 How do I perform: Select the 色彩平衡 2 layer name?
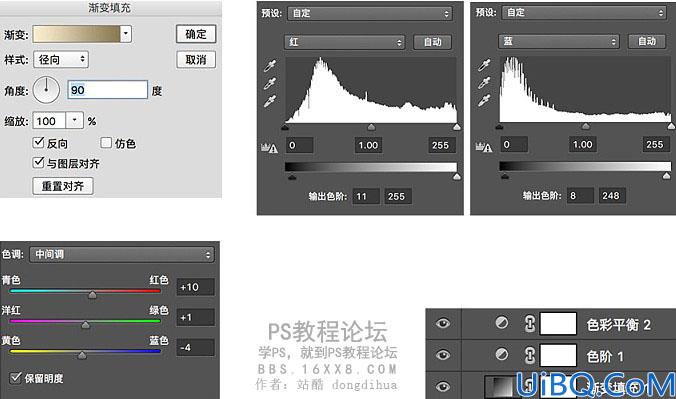pos(618,324)
